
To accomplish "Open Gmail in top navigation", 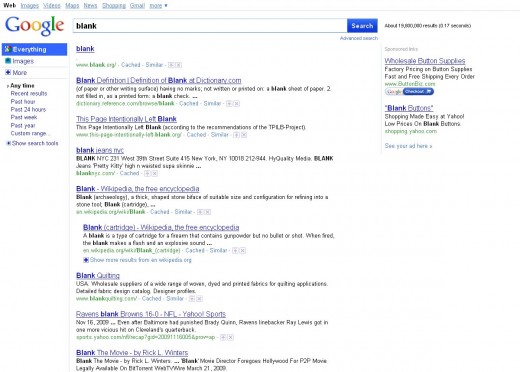I will click(137, 6).
